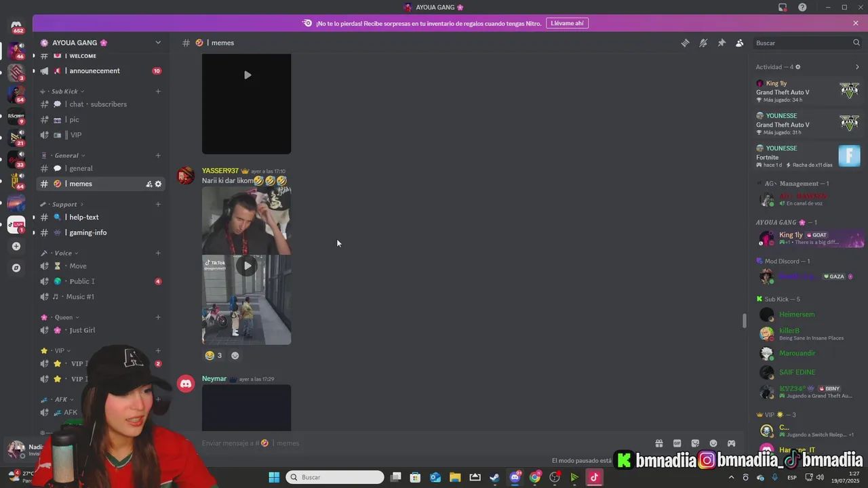Open the Threads icon in channel header
Viewport: 868px width, 488px height.
685,43
